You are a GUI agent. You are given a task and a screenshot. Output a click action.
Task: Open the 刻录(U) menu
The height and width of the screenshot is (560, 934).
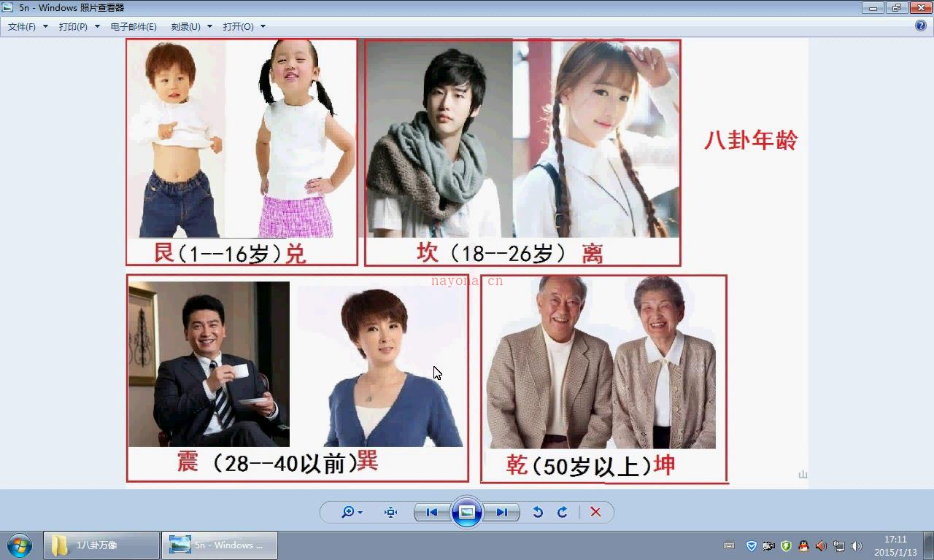click(185, 26)
